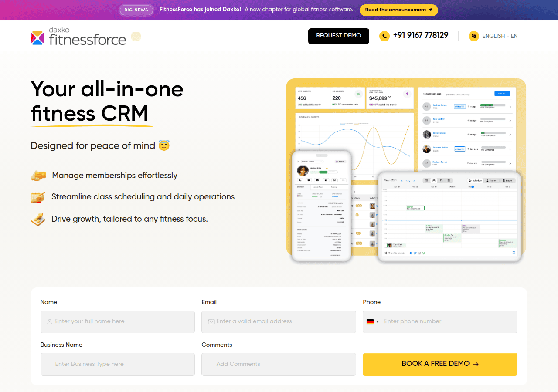Screen dimensions: 558x392
Task: Click the envelope icon in Email field
Action: coord(211,322)
